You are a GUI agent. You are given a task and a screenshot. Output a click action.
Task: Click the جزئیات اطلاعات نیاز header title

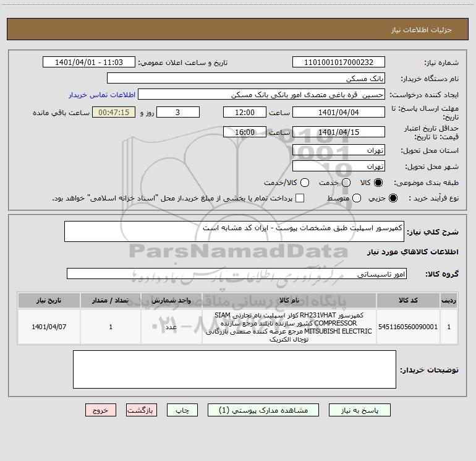click(x=422, y=30)
